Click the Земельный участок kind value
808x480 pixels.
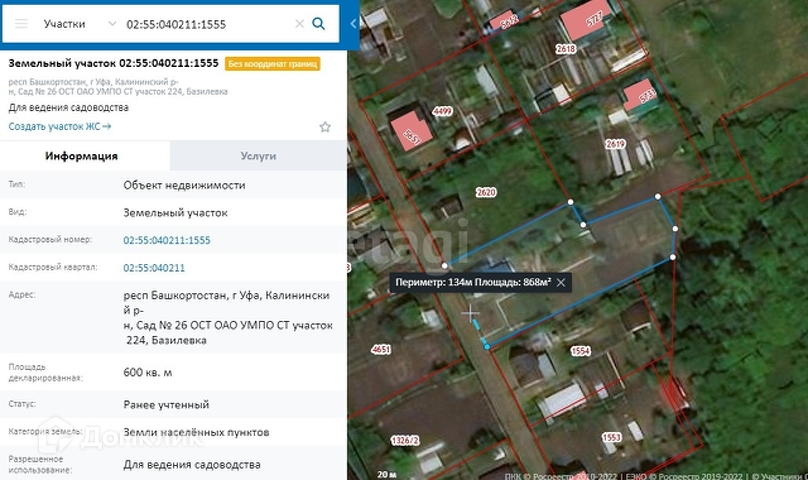point(175,213)
